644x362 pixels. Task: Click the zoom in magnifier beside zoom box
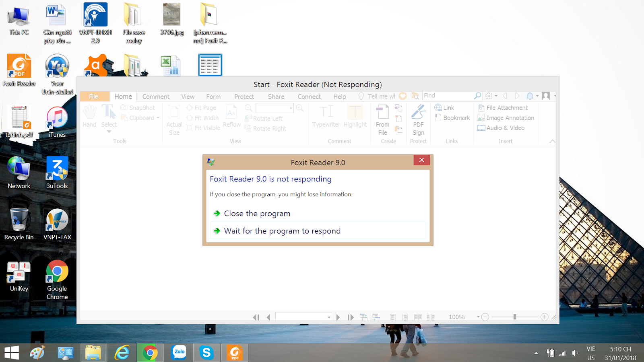click(x=300, y=108)
